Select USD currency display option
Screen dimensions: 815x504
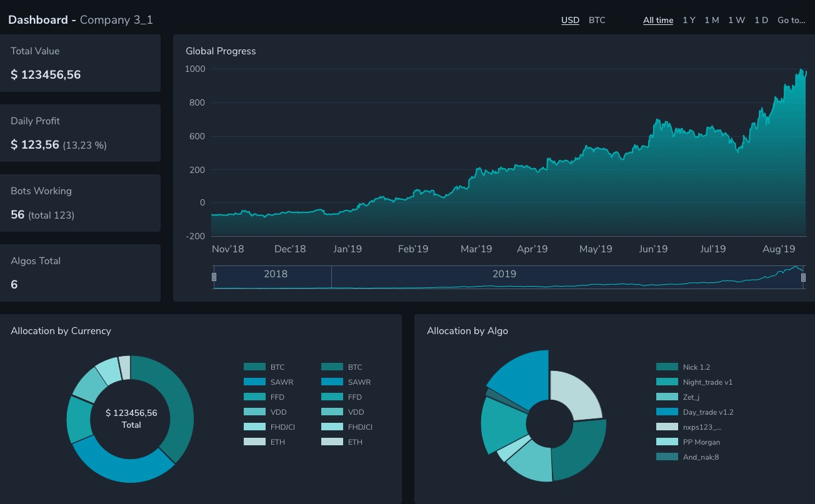[570, 20]
